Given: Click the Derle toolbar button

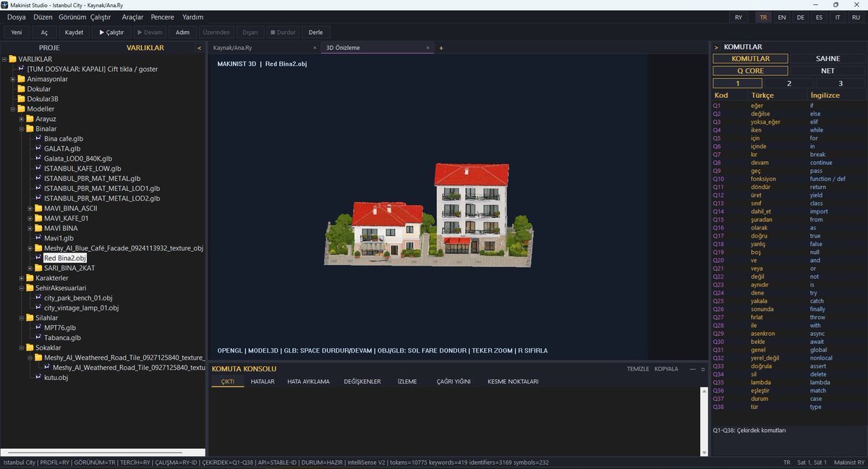Looking at the screenshot, I should (x=316, y=32).
